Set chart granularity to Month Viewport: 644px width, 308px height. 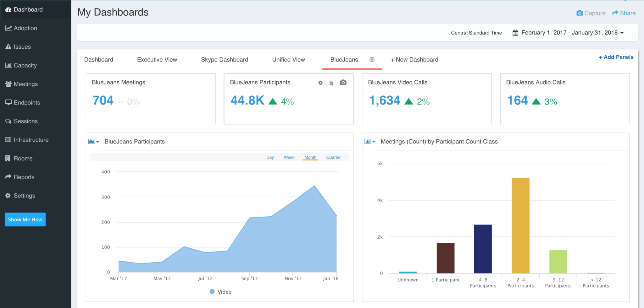click(x=310, y=157)
